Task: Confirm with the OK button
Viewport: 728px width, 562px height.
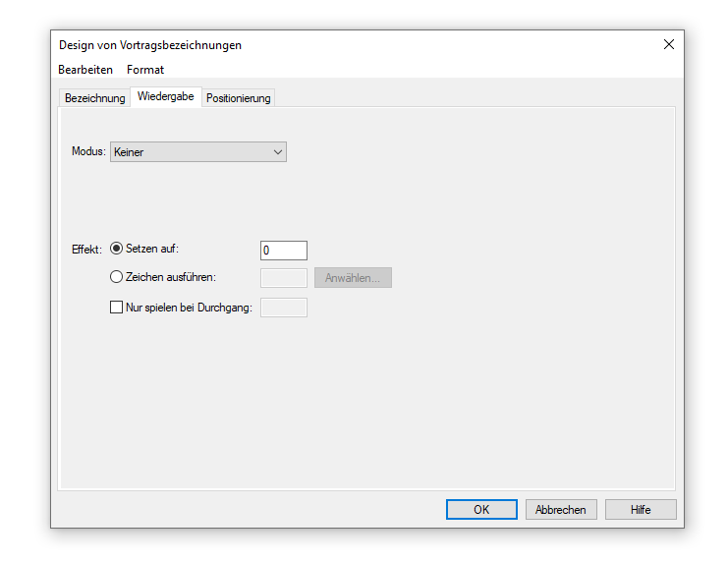Action: (x=481, y=509)
